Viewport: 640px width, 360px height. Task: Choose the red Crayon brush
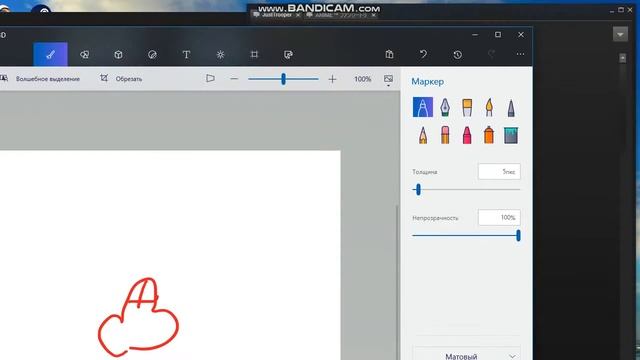467,135
